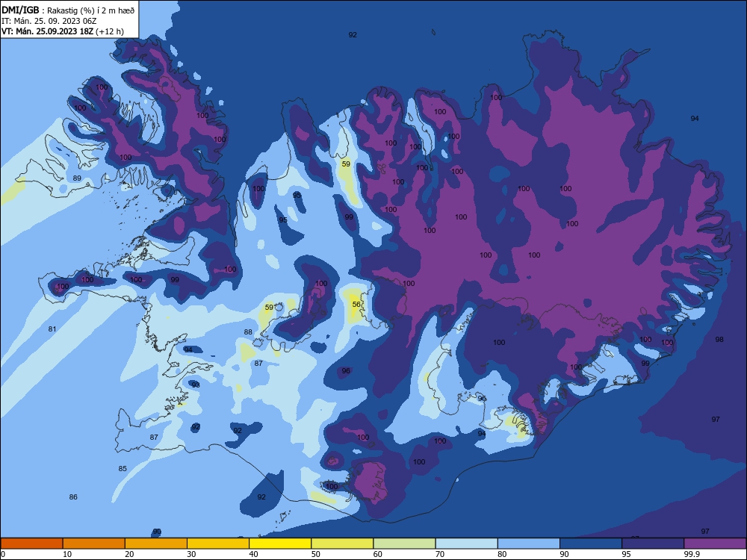Click the '93' humidity value on the map
Viewport: 747px width, 560px height.
(x=196, y=385)
